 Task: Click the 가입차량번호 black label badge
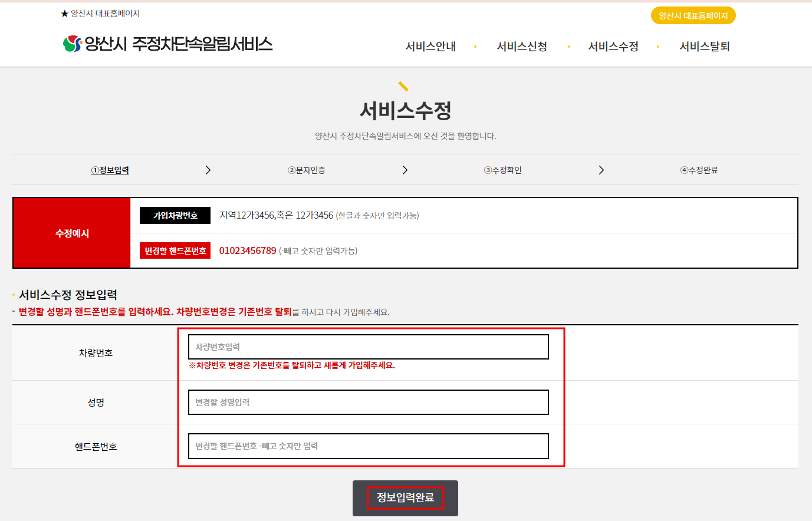175,215
